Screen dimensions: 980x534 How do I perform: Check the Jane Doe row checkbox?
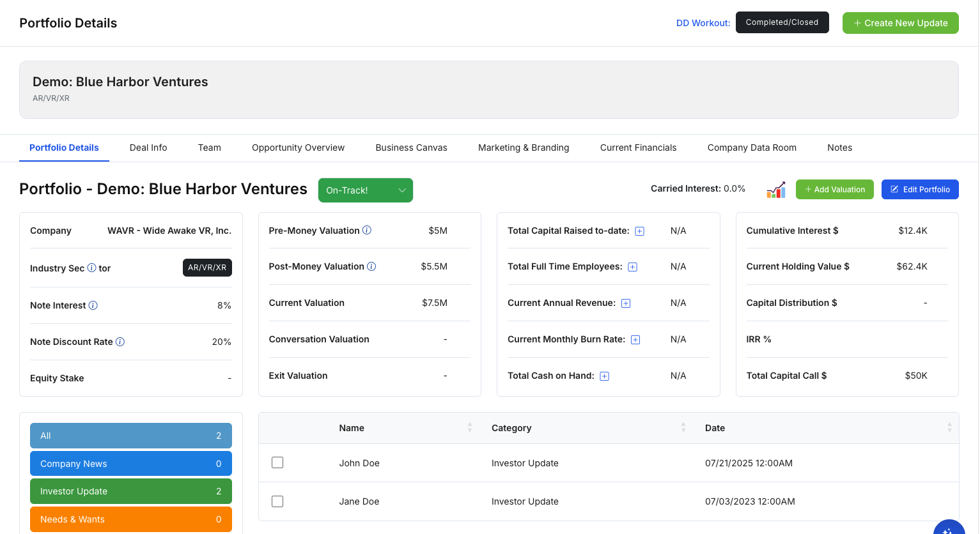[x=277, y=501]
